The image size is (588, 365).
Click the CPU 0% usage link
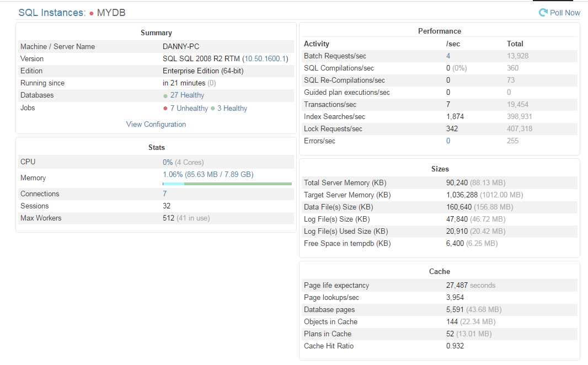click(x=168, y=162)
